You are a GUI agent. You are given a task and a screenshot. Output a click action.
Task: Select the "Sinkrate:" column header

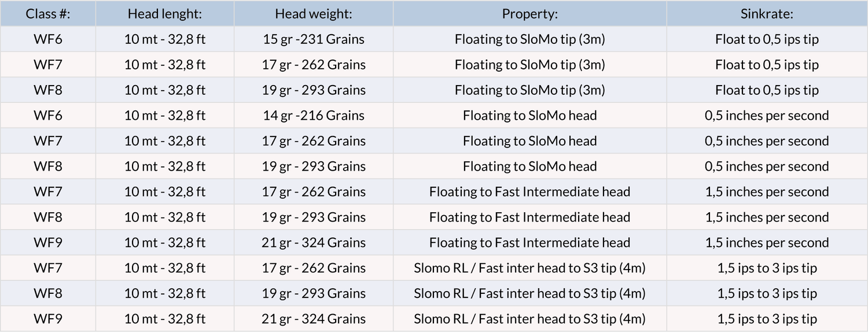pyautogui.click(x=767, y=14)
